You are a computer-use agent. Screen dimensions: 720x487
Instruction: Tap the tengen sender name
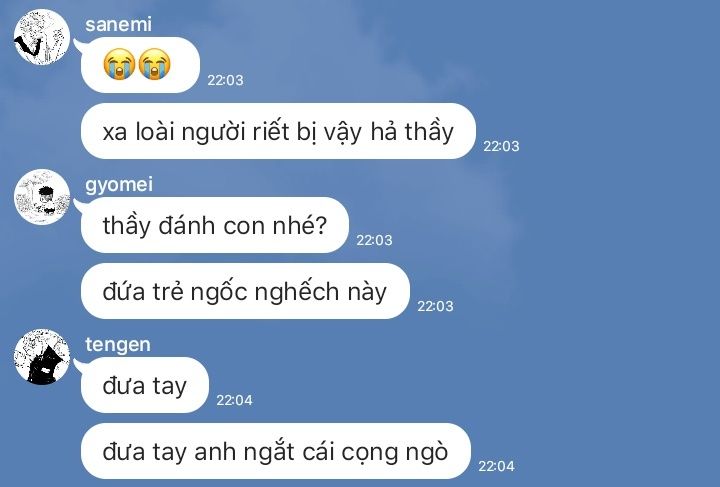[118, 345]
